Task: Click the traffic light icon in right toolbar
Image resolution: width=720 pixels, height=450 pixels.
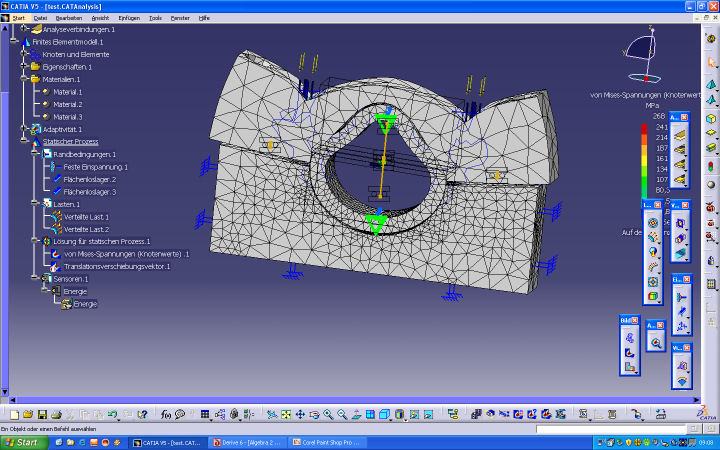Action: click(711, 166)
